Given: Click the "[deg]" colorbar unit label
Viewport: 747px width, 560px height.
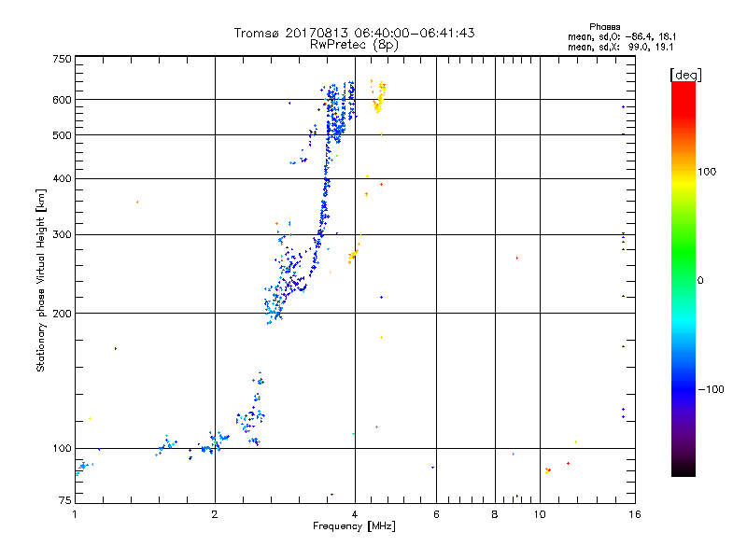Looking at the screenshot, I should coord(685,76).
